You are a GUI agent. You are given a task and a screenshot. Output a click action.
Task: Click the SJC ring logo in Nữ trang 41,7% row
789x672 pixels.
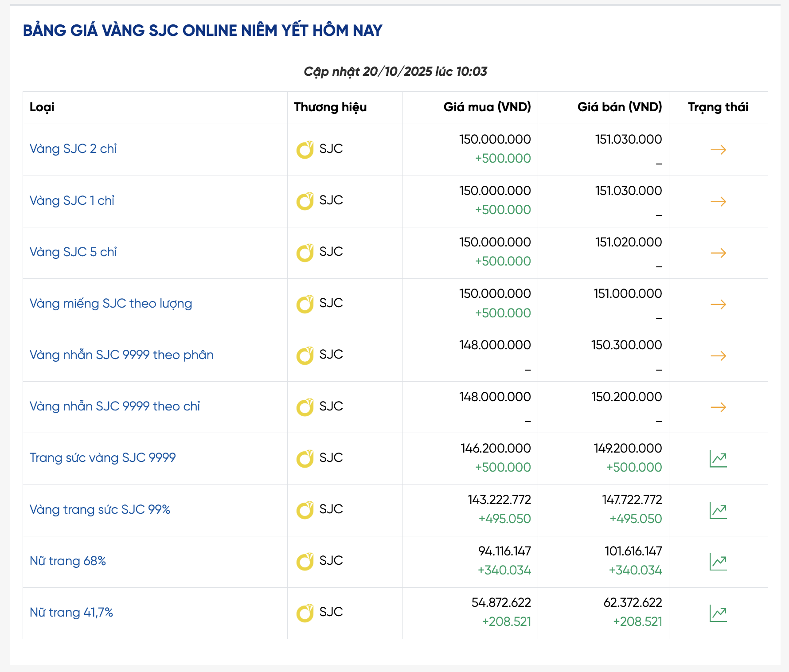pyautogui.click(x=305, y=613)
